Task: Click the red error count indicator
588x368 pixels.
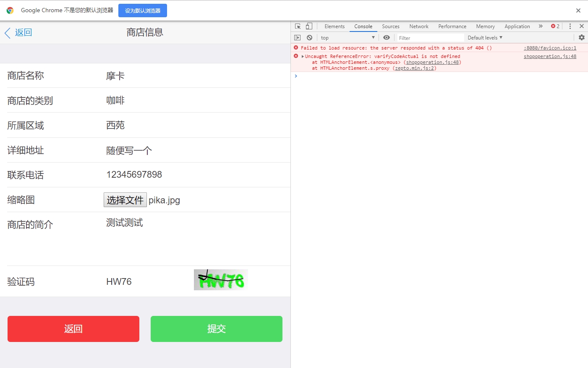Action: point(555,26)
